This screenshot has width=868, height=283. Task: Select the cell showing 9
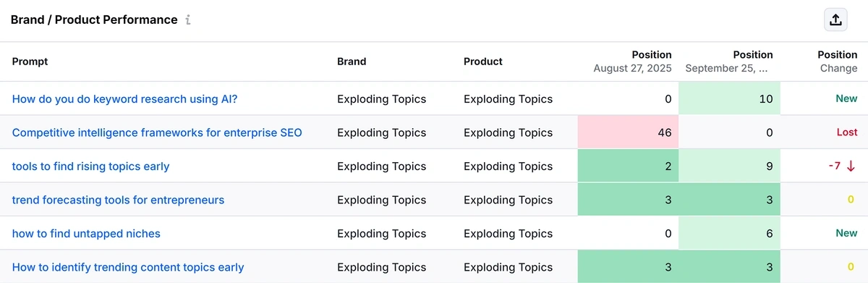tap(729, 166)
